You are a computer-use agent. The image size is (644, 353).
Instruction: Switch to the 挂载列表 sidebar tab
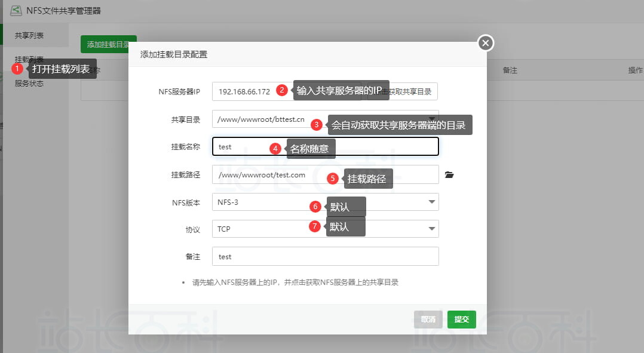tap(29, 59)
